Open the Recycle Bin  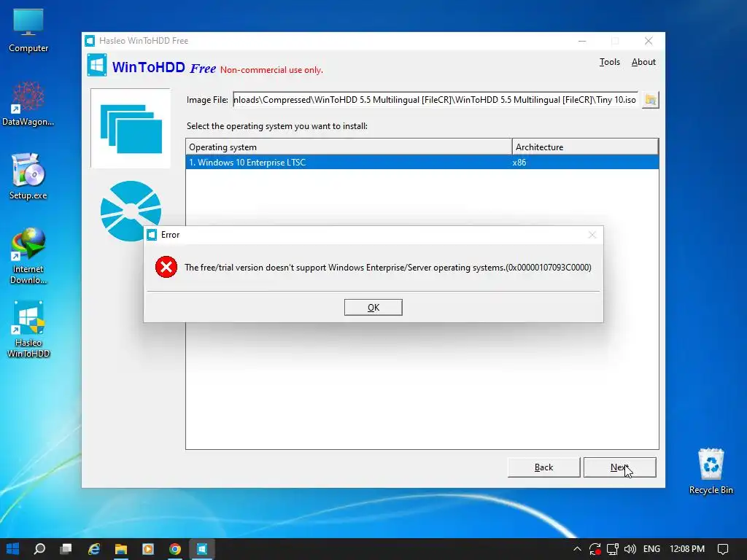pyautogui.click(x=711, y=472)
